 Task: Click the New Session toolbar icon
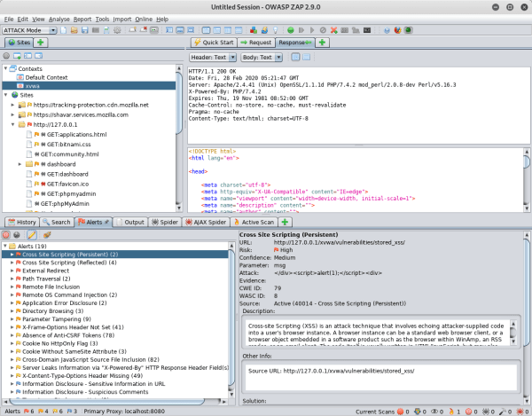click(x=64, y=30)
